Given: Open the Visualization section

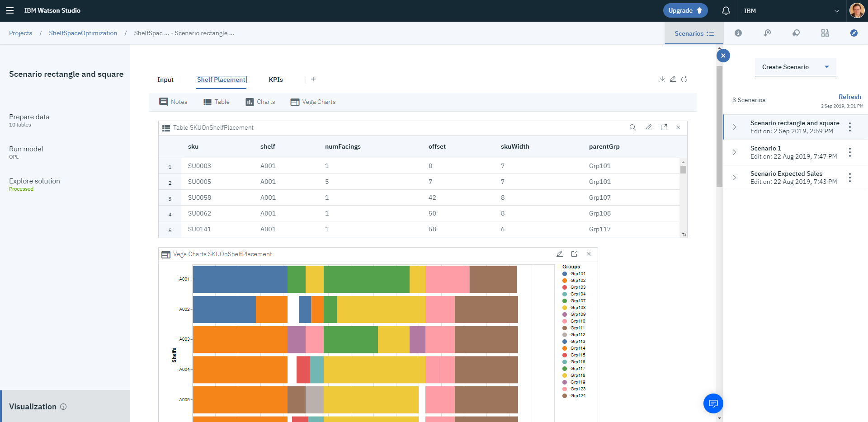Looking at the screenshot, I should (65, 406).
